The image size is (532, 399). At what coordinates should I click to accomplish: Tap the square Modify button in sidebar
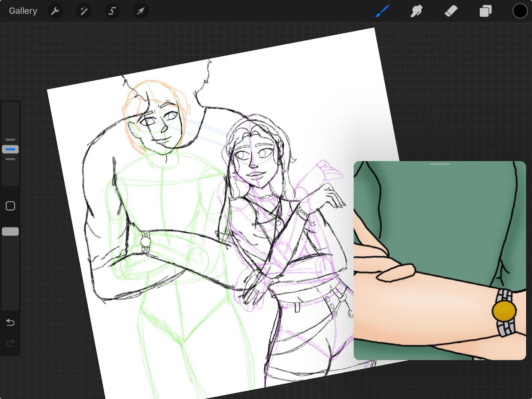10,206
